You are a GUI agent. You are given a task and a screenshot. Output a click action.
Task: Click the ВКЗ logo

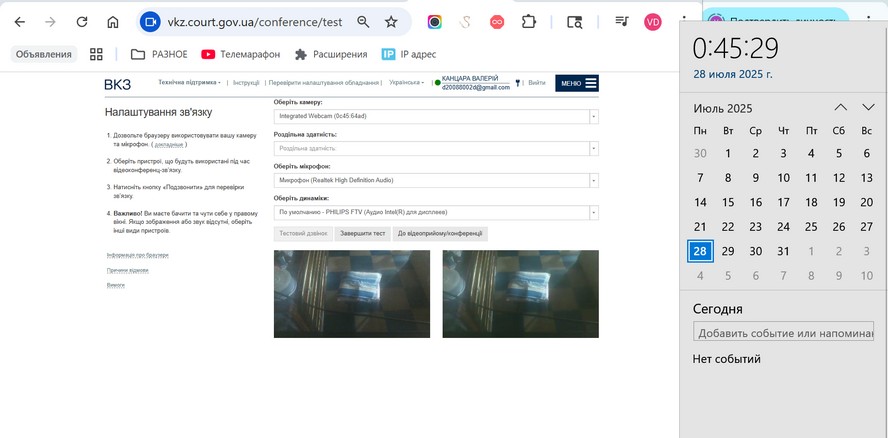(x=118, y=84)
